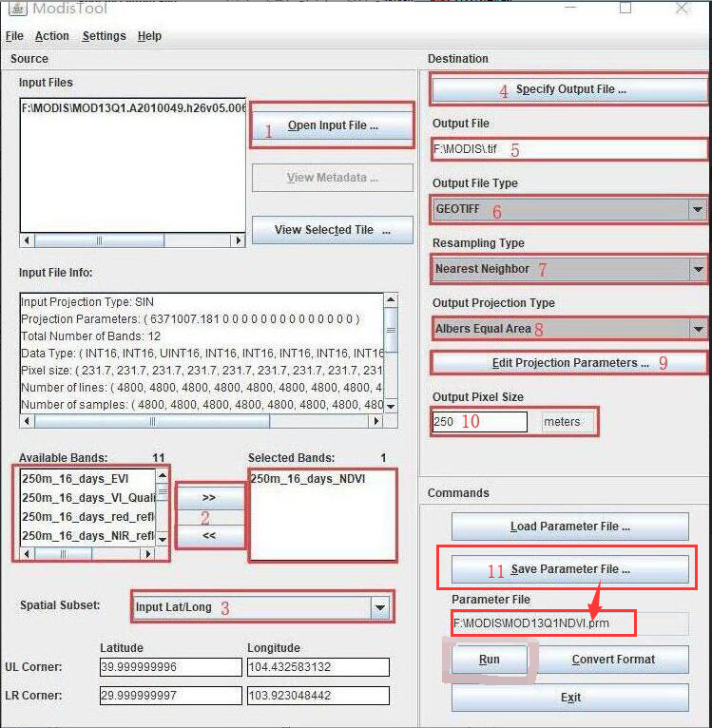Select 250m_16_days_VI_Quali band entry

(x=88, y=498)
